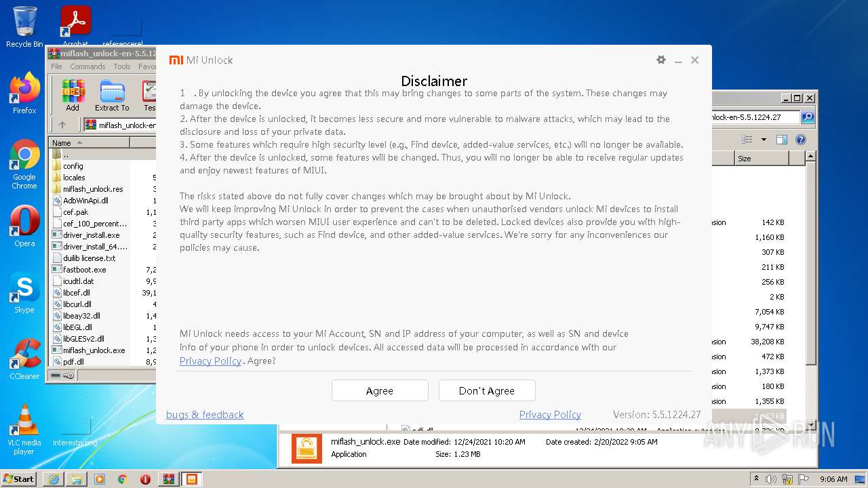
Task: Open Windows Explorer taskbar icon
Action: coord(77,479)
